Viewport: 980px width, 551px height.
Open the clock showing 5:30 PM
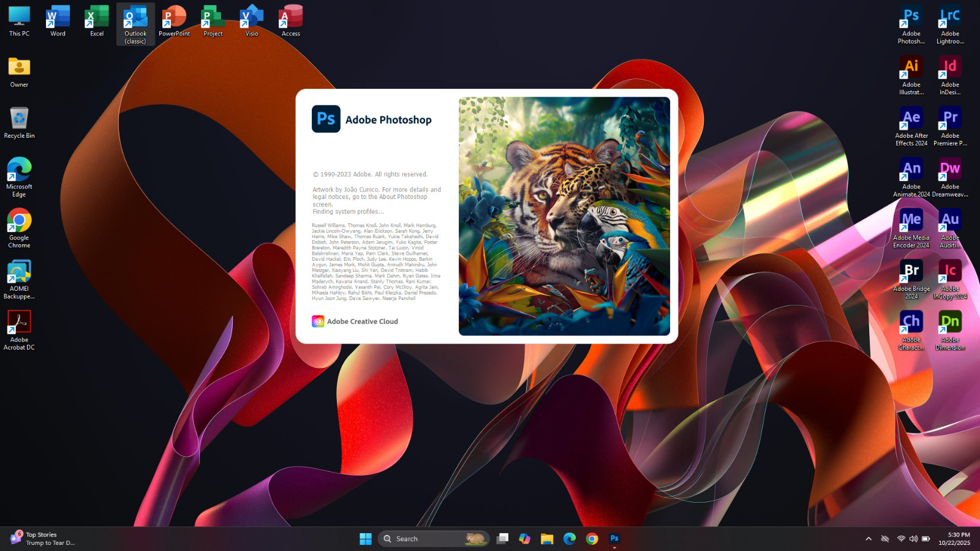[954, 539]
